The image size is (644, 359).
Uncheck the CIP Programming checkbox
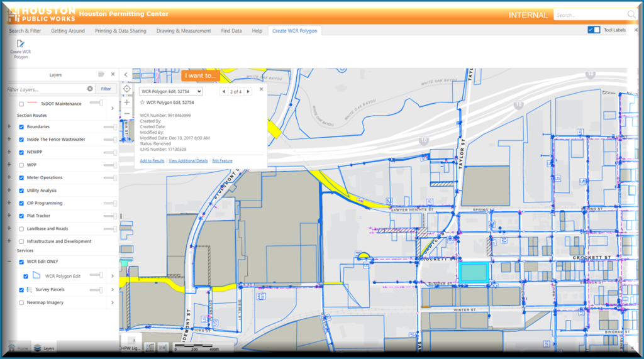tap(21, 203)
